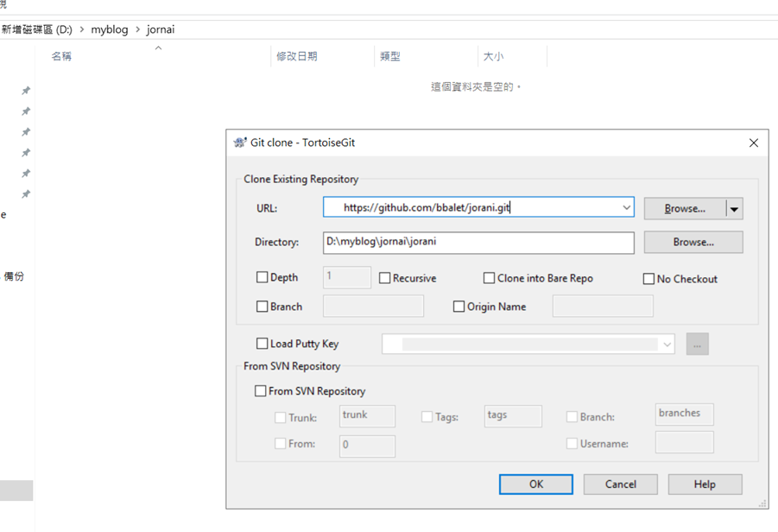The image size is (778, 532).
Task: Check Clone into Bare Repo option
Action: click(489, 278)
